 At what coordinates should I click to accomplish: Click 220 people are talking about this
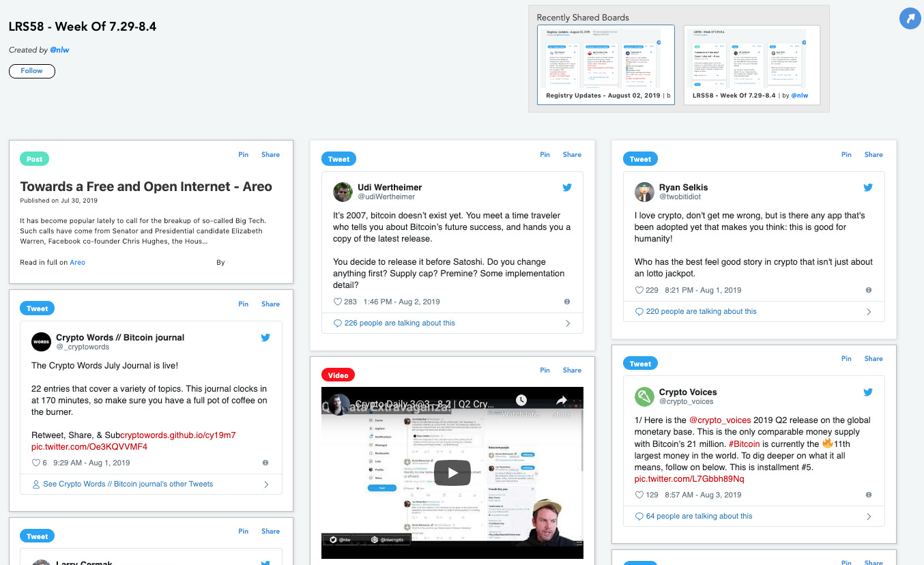(x=702, y=312)
